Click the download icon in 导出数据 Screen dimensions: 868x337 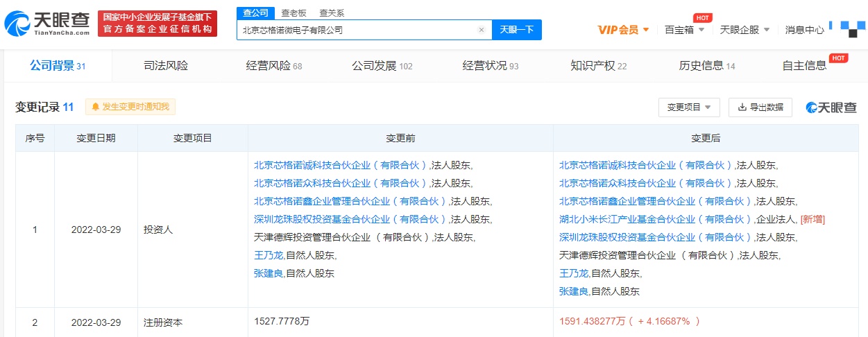[x=742, y=107]
